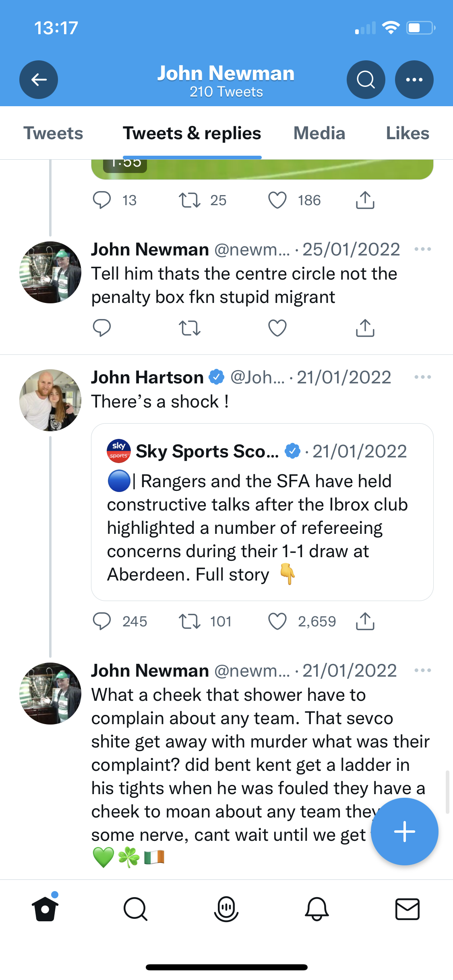Reply to the "centre circle" tweet
Screen dimensions: 453x980
point(101,328)
